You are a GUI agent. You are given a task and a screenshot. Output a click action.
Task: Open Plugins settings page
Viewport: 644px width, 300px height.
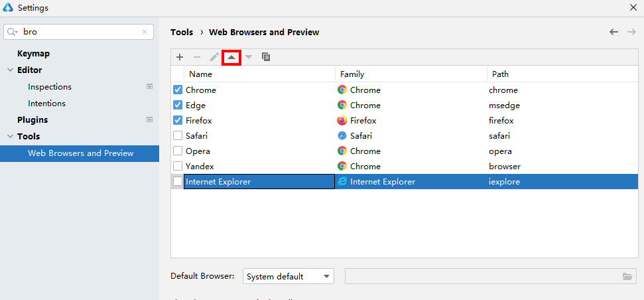(32, 119)
